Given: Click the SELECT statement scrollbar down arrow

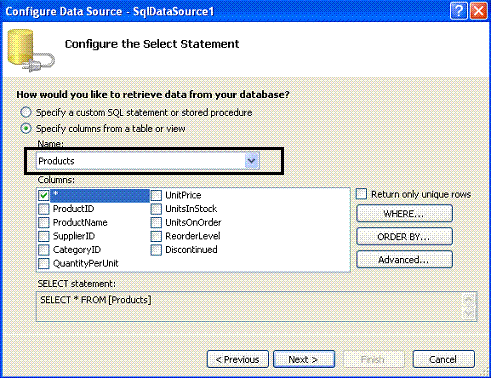Looking at the screenshot, I should click(x=469, y=314).
